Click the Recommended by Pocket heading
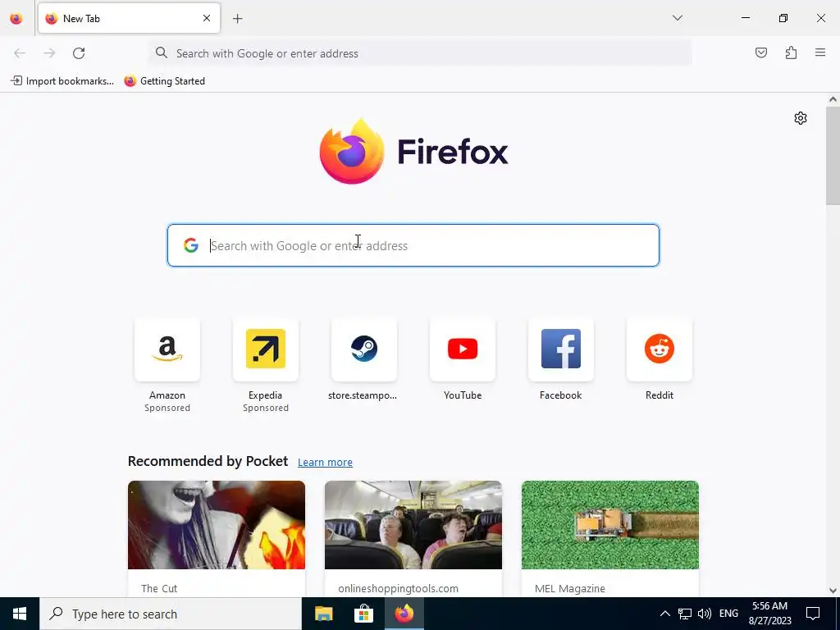 (208, 461)
